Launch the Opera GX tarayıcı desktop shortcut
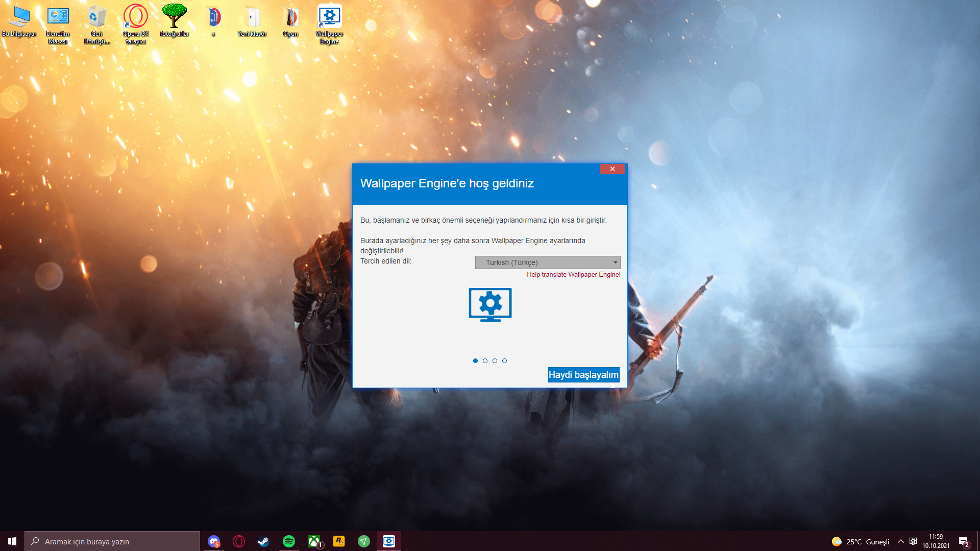The width and height of the screenshot is (980, 551). pyautogui.click(x=136, y=25)
